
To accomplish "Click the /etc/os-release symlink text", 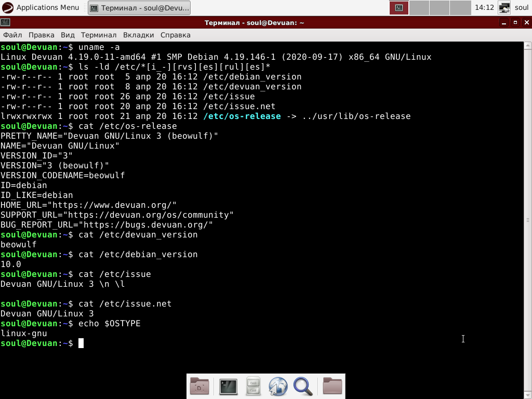I will [x=242, y=116].
